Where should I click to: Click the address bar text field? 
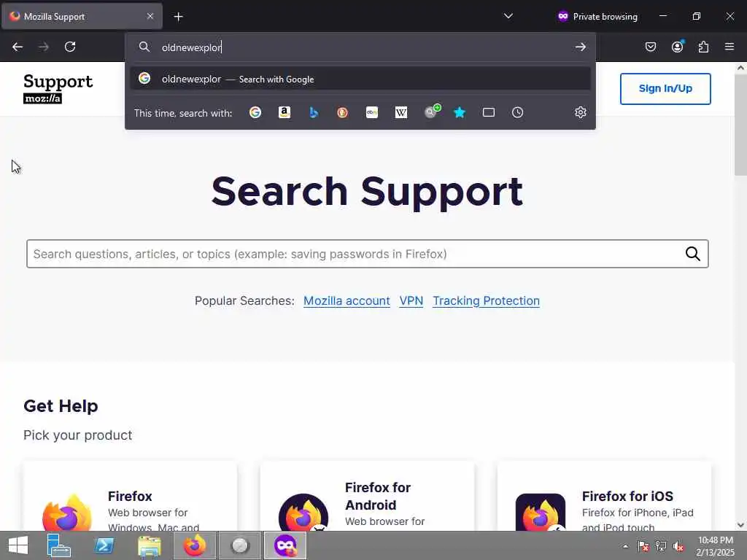pos(362,47)
